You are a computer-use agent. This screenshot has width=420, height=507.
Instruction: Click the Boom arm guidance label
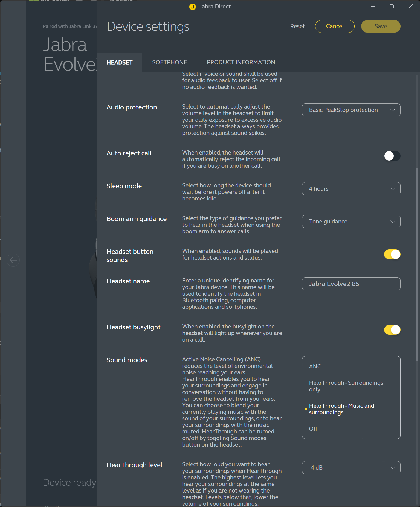point(137,219)
